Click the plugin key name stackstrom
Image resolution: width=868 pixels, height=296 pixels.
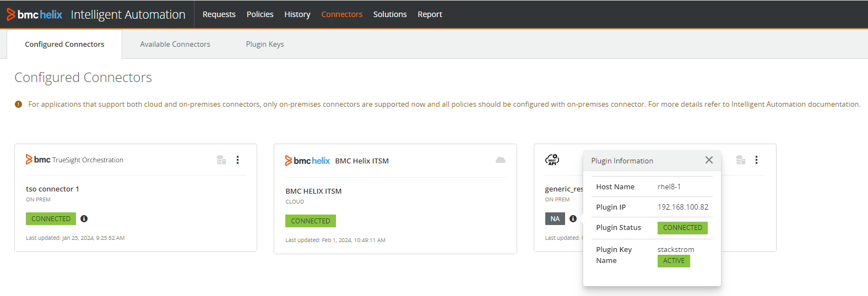(676, 249)
